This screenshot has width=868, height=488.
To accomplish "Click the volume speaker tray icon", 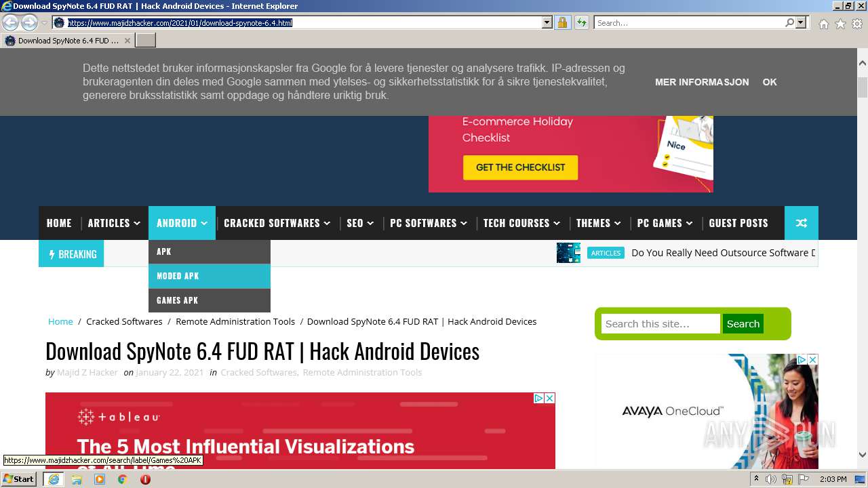I will [x=772, y=479].
